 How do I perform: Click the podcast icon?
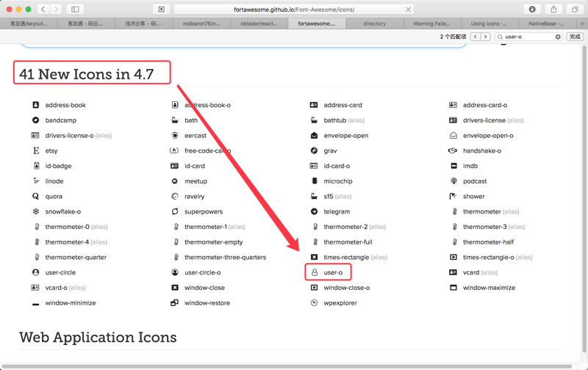[x=453, y=181]
